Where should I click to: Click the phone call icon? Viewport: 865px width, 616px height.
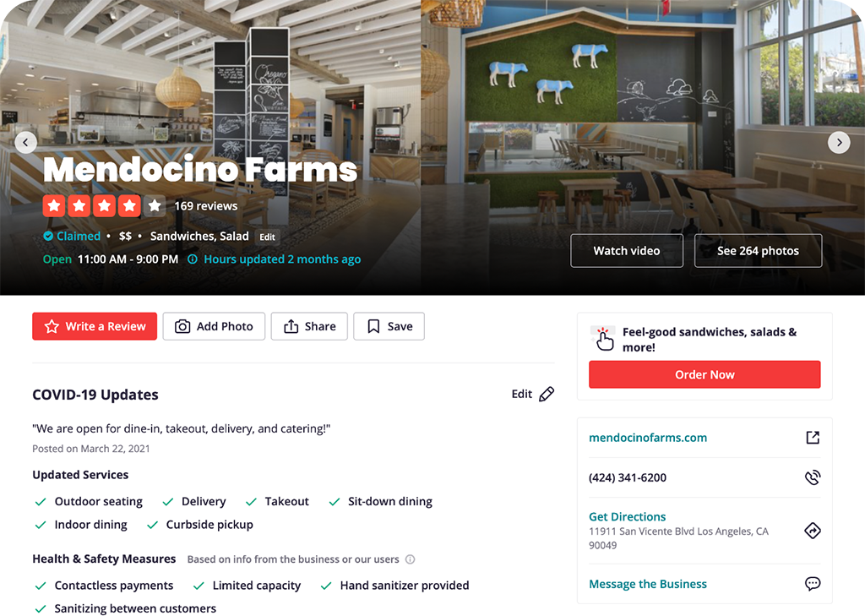click(813, 477)
